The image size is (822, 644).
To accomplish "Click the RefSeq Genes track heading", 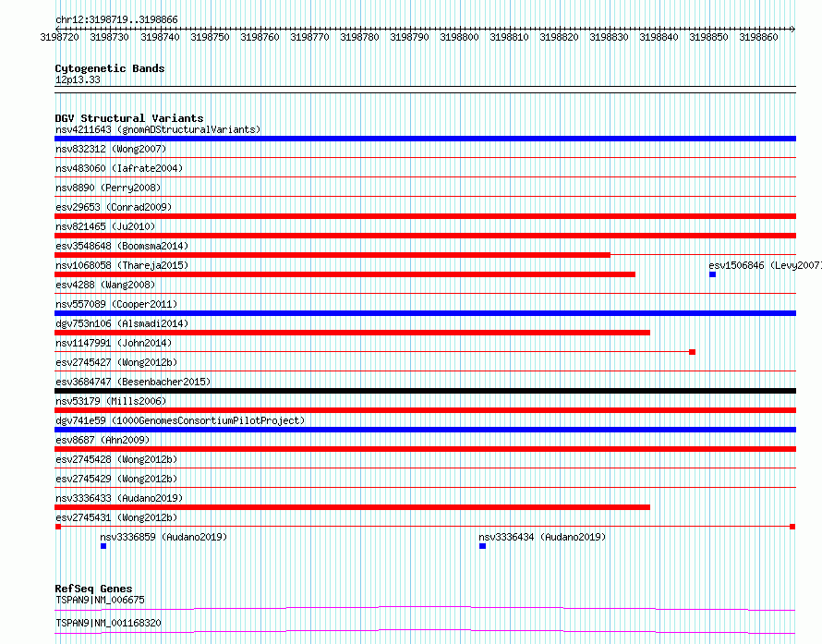I will click(93, 589).
